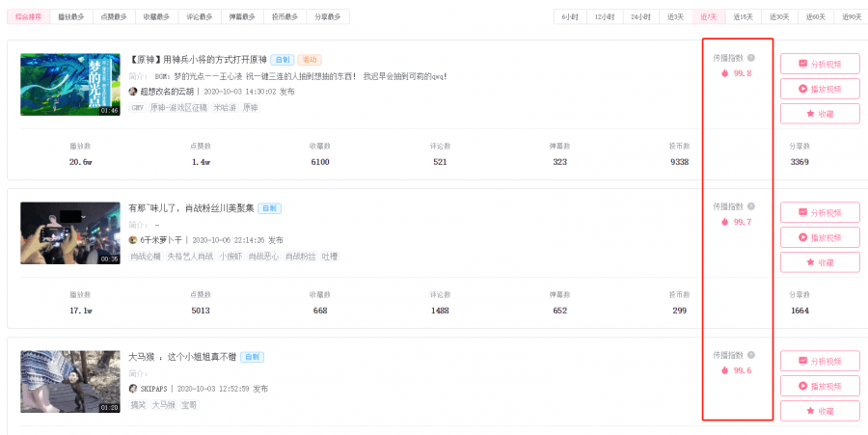Screen dimensions: 868x435
Task: Sort by 点赞最多
Action: click(x=114, y=16)
